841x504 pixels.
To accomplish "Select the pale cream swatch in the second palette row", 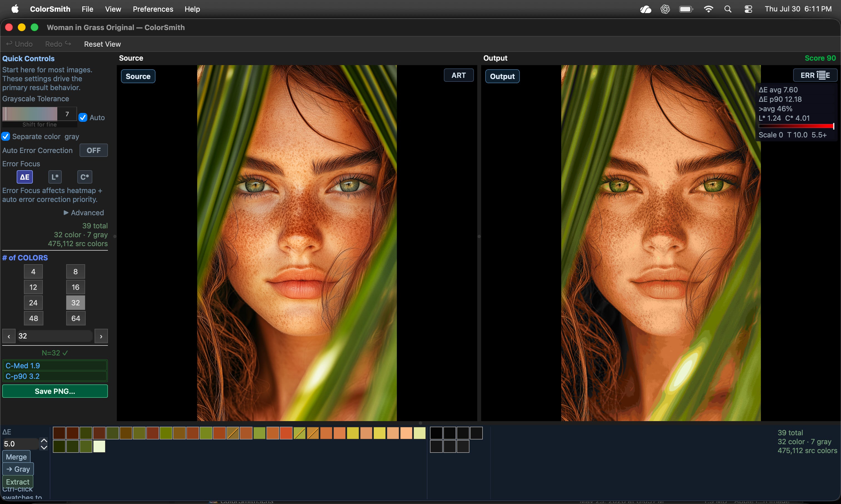I will [x=100, y=447].
